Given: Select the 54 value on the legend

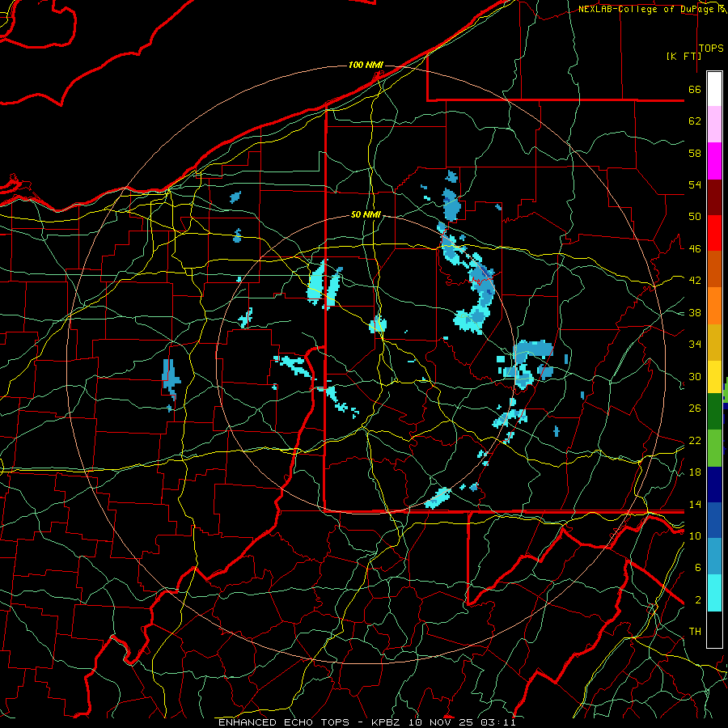Looking at the screenshot, I should [695, 184].
